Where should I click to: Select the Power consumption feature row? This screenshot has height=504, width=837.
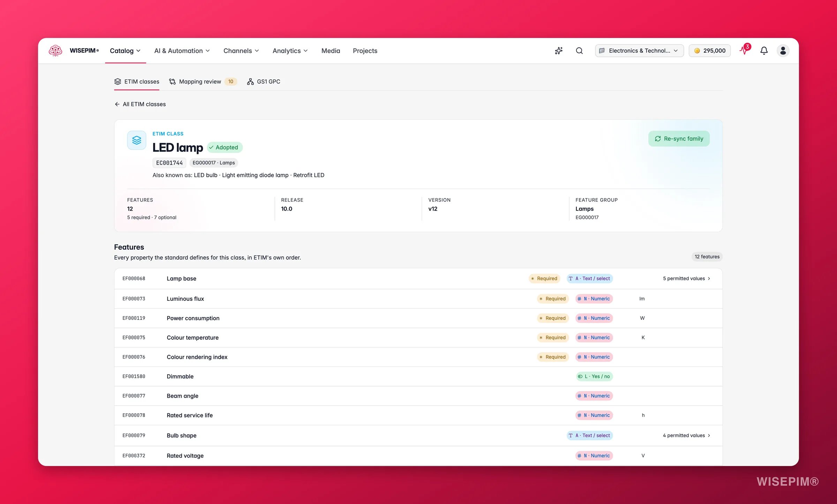418,318
